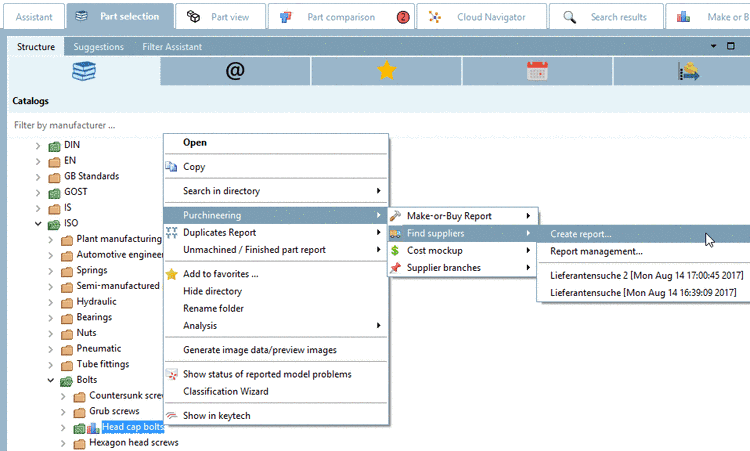Click the Copy icon in context menu
The height and width of the screenshot is (451, 750).
pos(171,166)
